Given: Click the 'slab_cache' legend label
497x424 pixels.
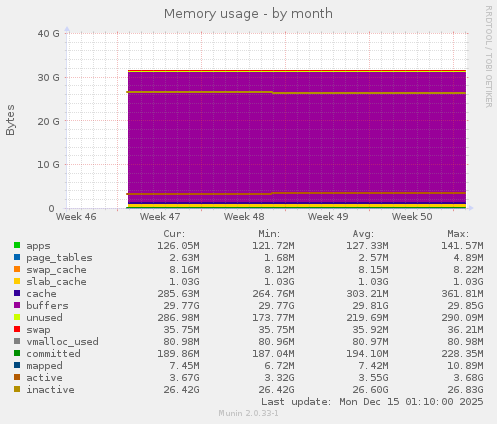Looking at the screenshot, I should tap(56, 282).
